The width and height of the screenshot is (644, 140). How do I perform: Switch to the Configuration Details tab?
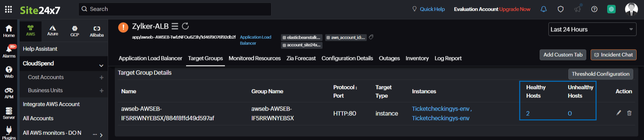tap(347, 58)
